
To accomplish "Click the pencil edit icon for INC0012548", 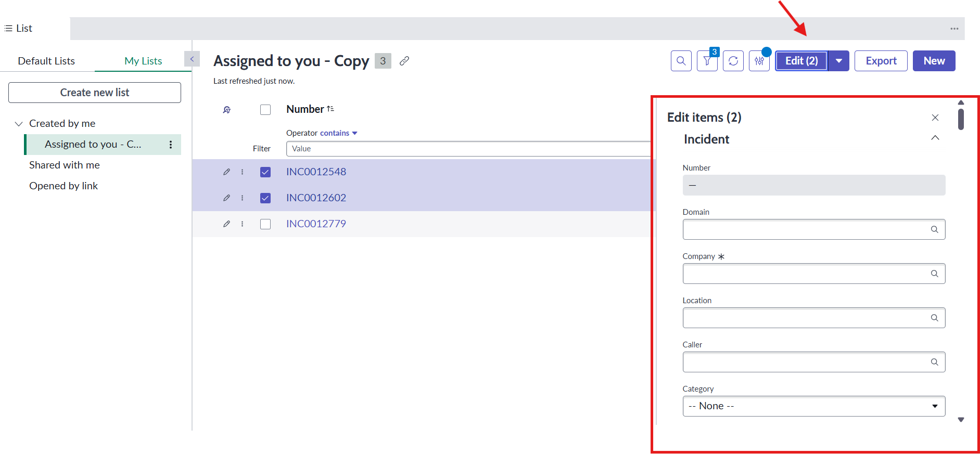I will tap(226, 172).
